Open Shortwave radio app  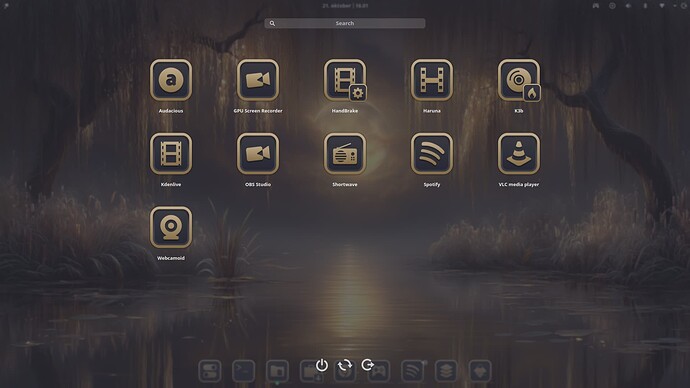pos(345,154)
